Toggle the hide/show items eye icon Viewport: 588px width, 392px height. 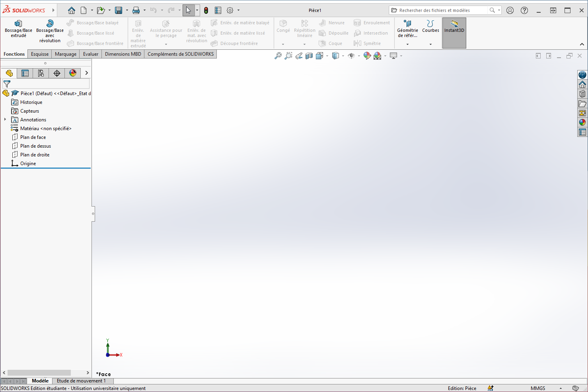pyautogui.click(x=351, y=56)
